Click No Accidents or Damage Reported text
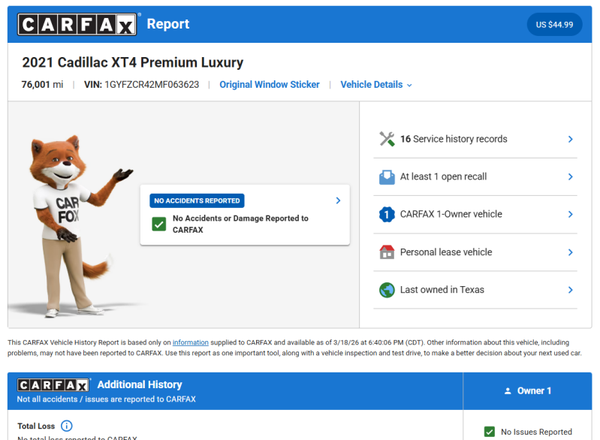 [x=240, y=224]
